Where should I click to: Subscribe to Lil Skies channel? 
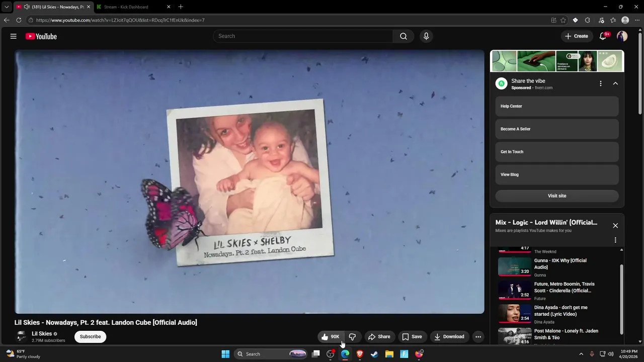click(91, 337)
